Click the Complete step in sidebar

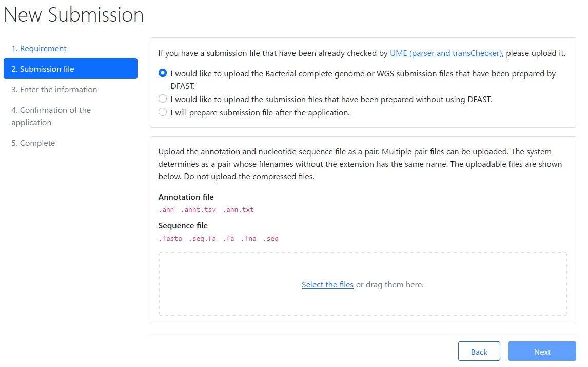click(33, 143)
